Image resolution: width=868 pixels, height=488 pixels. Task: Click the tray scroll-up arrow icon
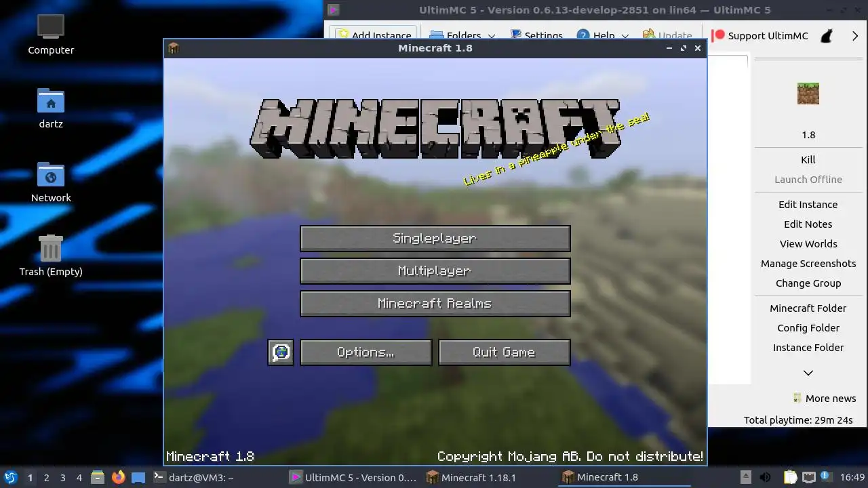click(745, 477)
